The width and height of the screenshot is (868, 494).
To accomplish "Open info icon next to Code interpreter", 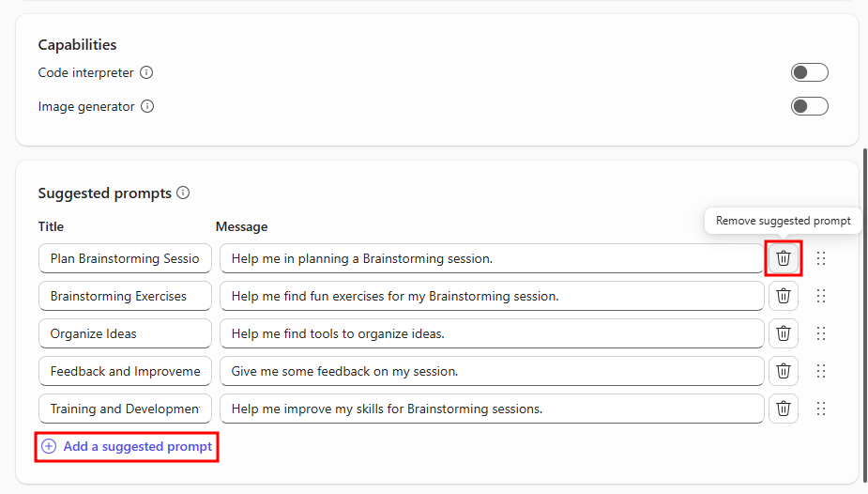I will click(x=146, y=72).
